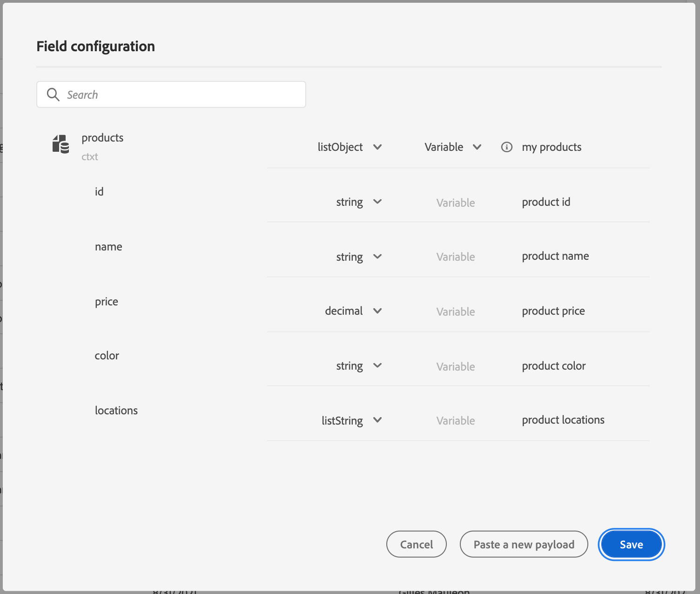Click Paste a new payload button
This screenshot has height=594, width=700.
pos(524,544)
